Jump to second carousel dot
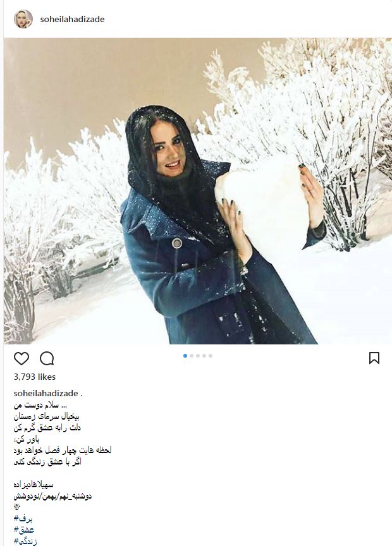 click(192, 356)
